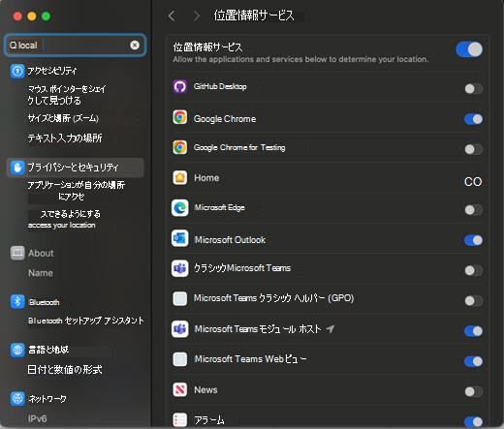This screenshot has width=504, height=429.
Task: Disable location for Teams モジュール ホスト
Action: click(474, 331)
